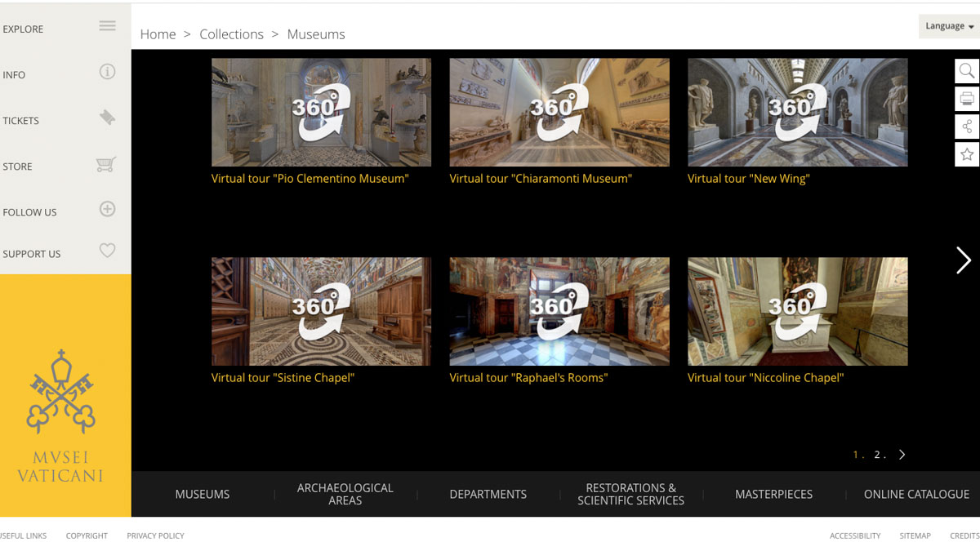Viewport: 980px width, 551px height.
Task: Select SUPPORT US in the sidebar
Action: coord(31,253)
